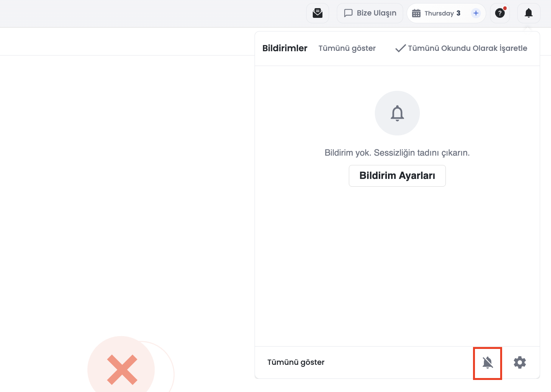Viewport: 551px width, 392px height.
Task: Click the muted bell icon in panel footer
Action: point(488,363)
